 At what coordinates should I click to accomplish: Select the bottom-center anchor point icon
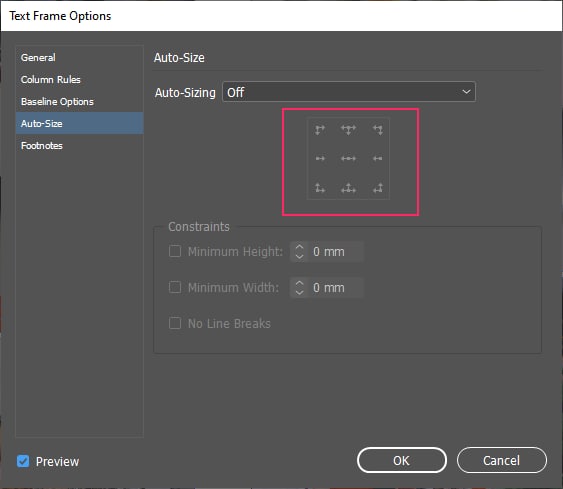pyautogui.click(x=348, y=188)
